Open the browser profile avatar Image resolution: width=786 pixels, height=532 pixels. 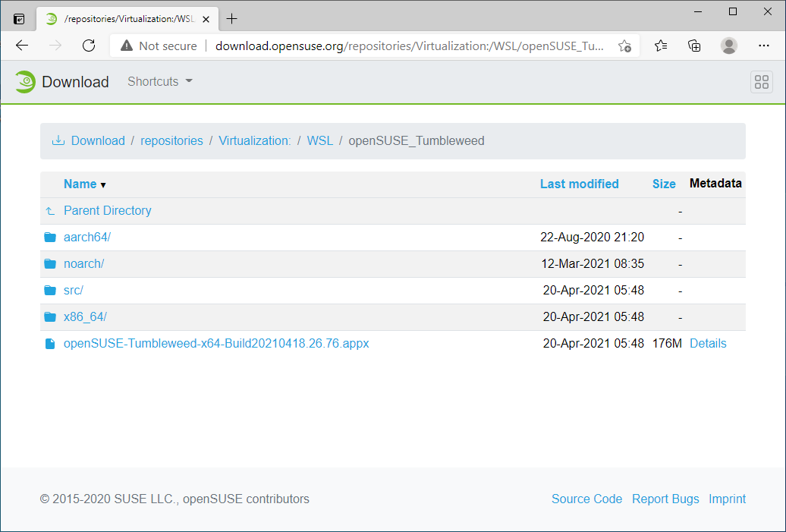(x=729, y=46)
